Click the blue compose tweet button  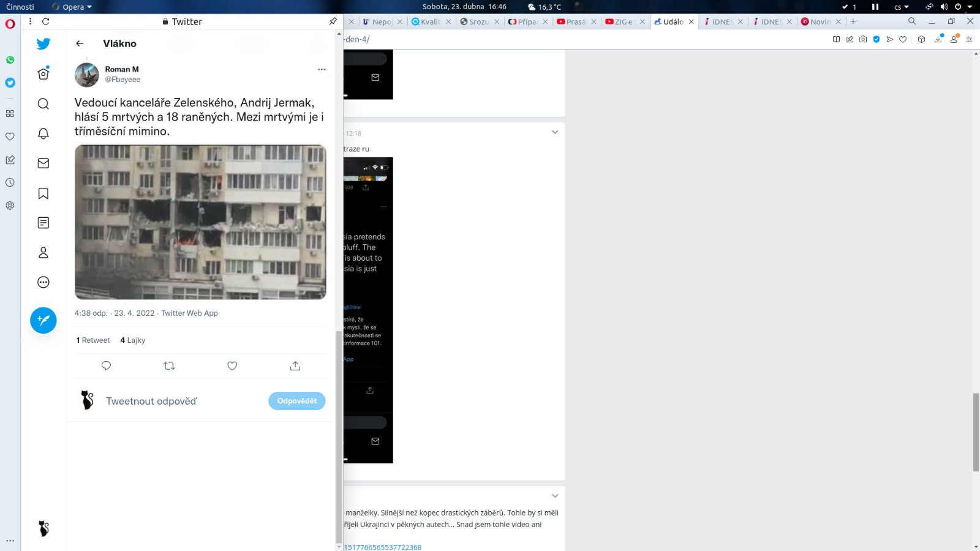[43, 320]
